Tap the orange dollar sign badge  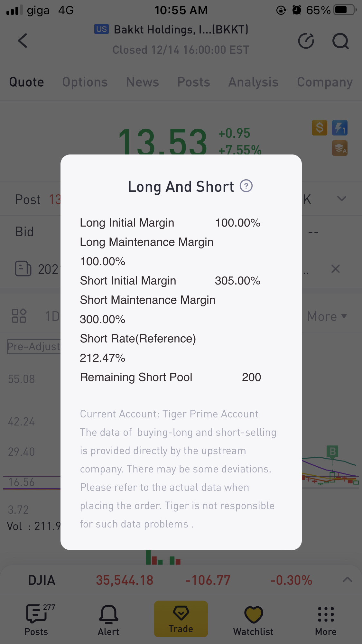[319, 128]
